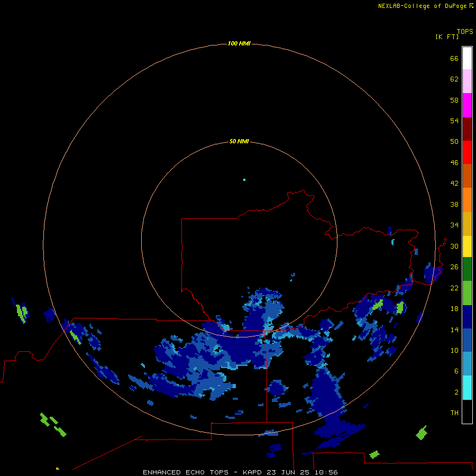The image size is (476, 476).
Task: Click the "TOPS" legend title
Action: 465,32
